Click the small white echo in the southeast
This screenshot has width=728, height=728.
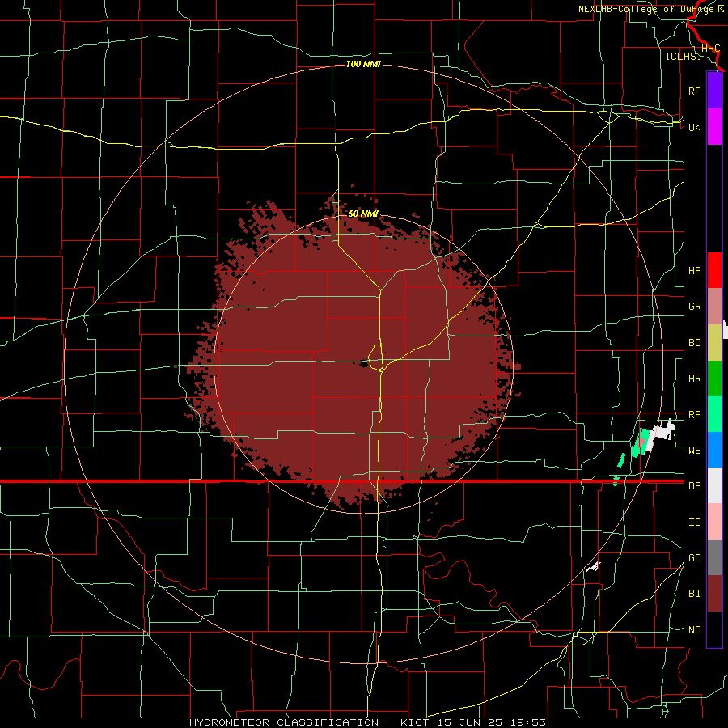coord(594,566)
